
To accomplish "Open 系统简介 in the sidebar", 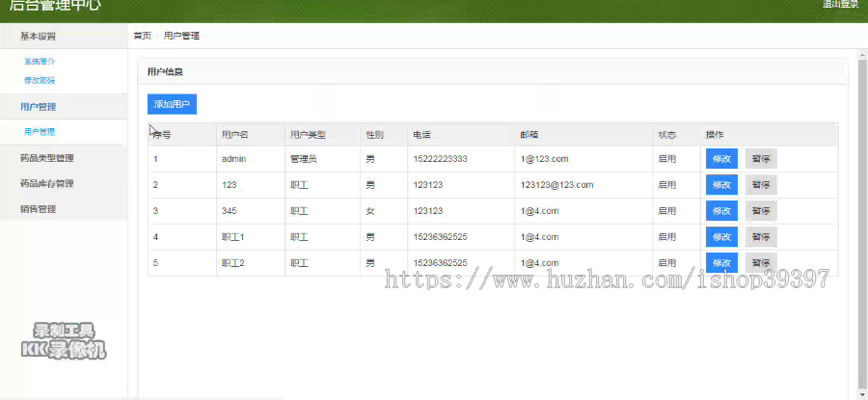I will [x=40, y=62].
